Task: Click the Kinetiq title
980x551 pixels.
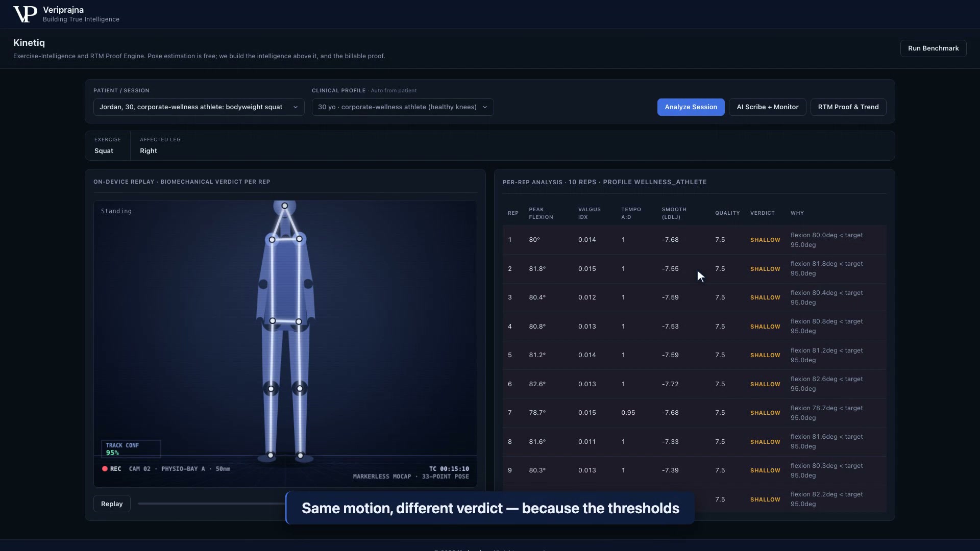Action: 29,43
